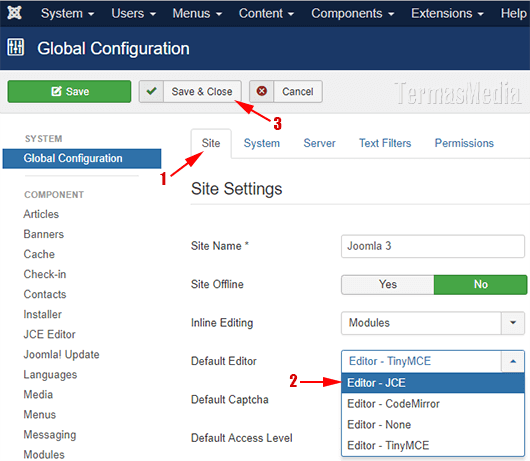Open Check-in component settings
The image size is (530, 461).
(x=45, y=274)
